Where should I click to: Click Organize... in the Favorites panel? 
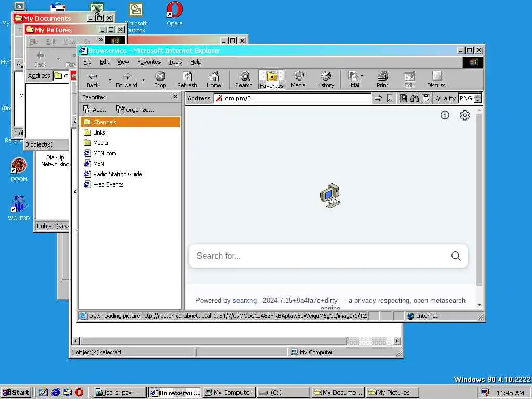pyautogui.click(x=135, y=110)
